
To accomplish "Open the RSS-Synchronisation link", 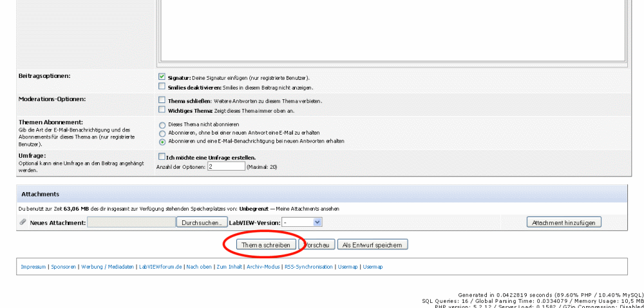I will pos(309,267).
